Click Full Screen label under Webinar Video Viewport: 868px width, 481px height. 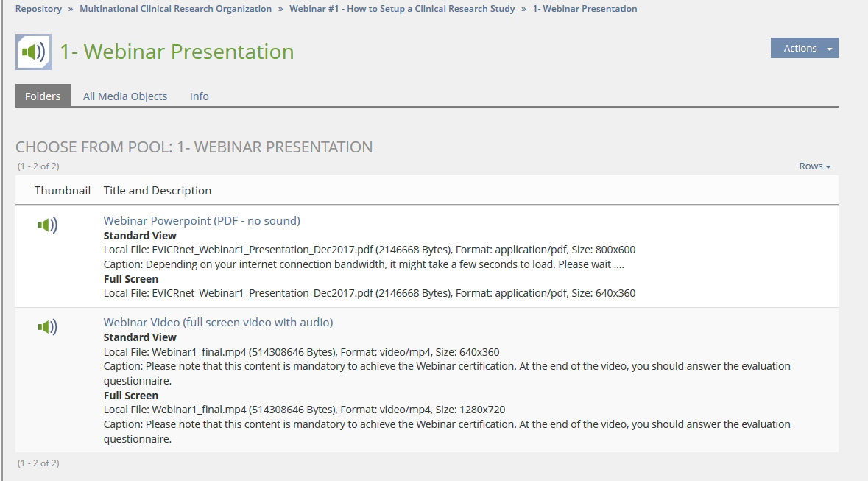pyautogui.click(x=130, y=396)
